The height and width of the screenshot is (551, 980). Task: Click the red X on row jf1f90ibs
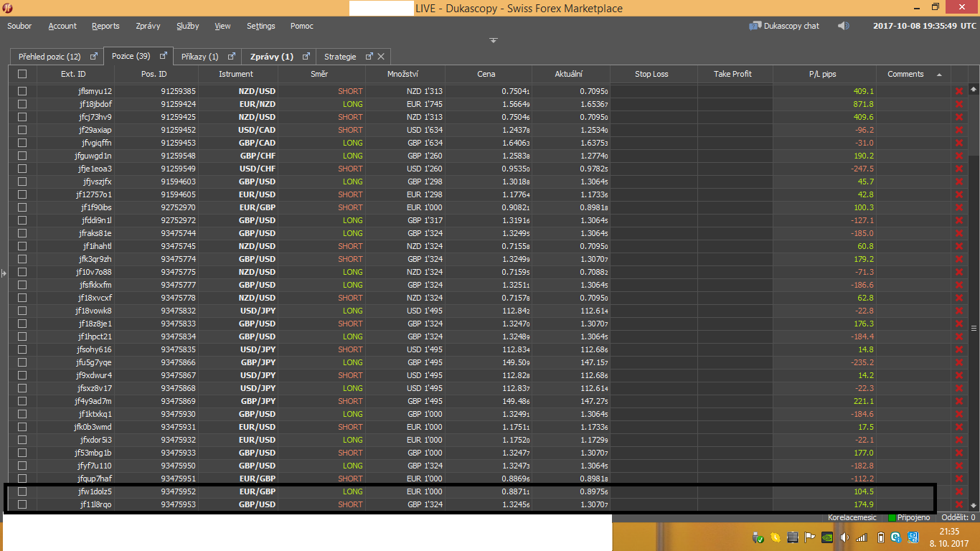958,207
